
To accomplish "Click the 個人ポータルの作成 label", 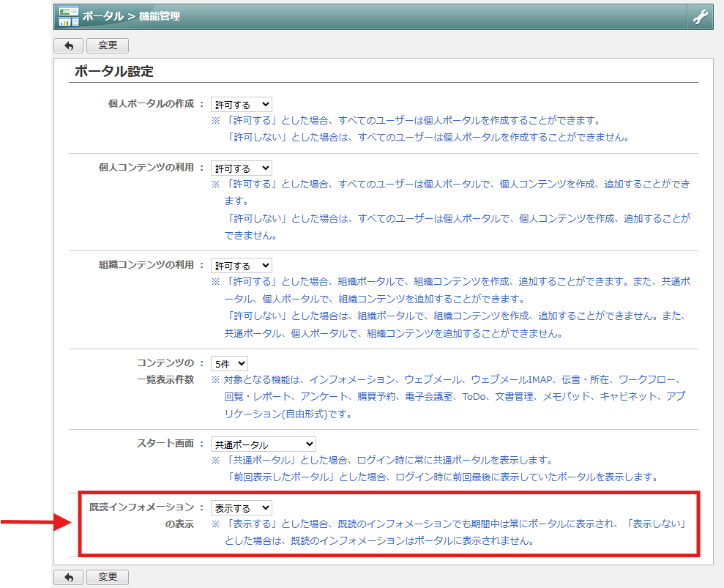I will (x=151, y=103).
